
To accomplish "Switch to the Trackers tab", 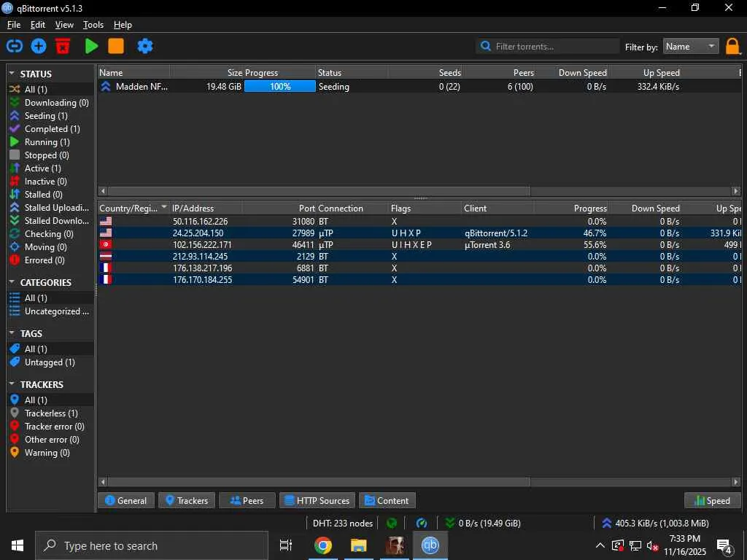I will (187, 500).
